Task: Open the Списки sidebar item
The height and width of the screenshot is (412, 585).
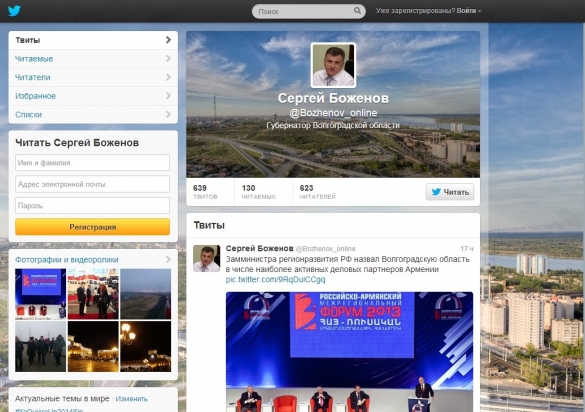Action: (93, 115)
